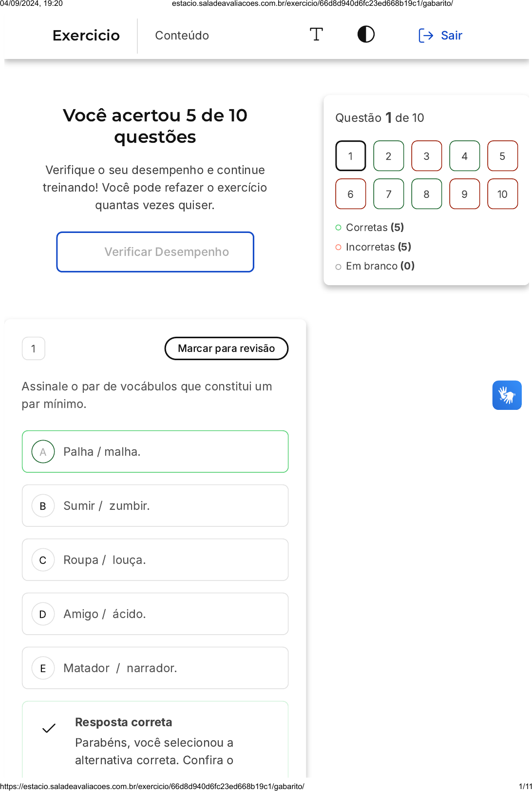Choose option B Sumir / zumbir
Image resolution: width=532 pixels, height=791 pixels.
155,506
